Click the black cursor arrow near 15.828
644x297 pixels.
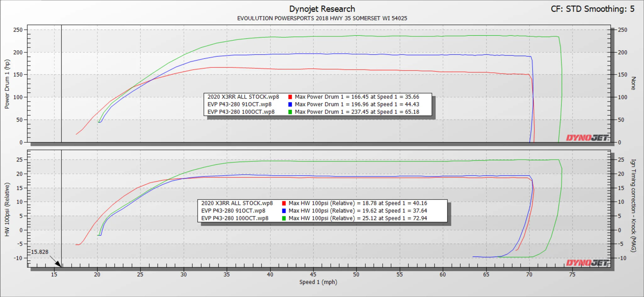coord(56,262)
